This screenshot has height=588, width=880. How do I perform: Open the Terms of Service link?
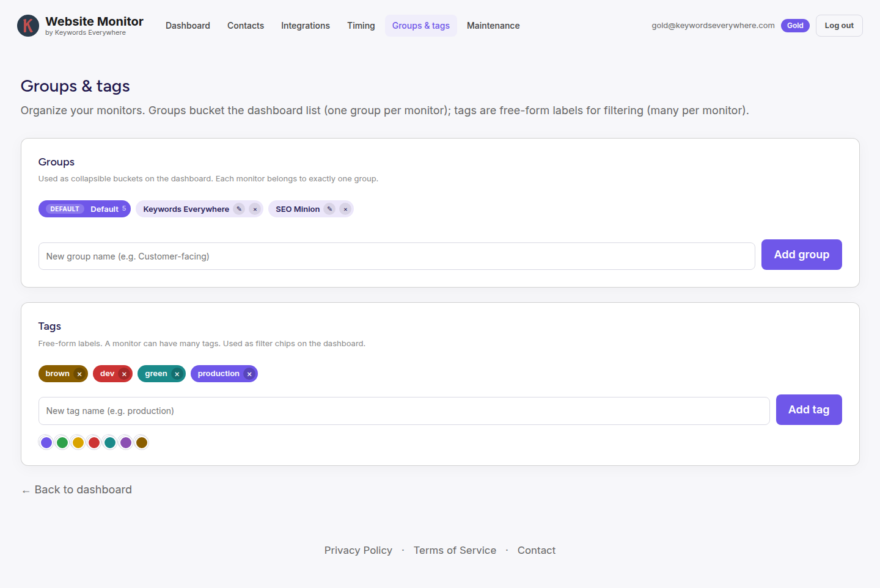point(455,550)
